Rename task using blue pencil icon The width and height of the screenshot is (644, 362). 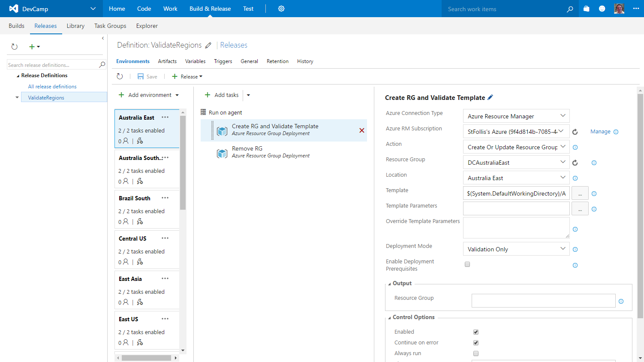pos(491,97)
